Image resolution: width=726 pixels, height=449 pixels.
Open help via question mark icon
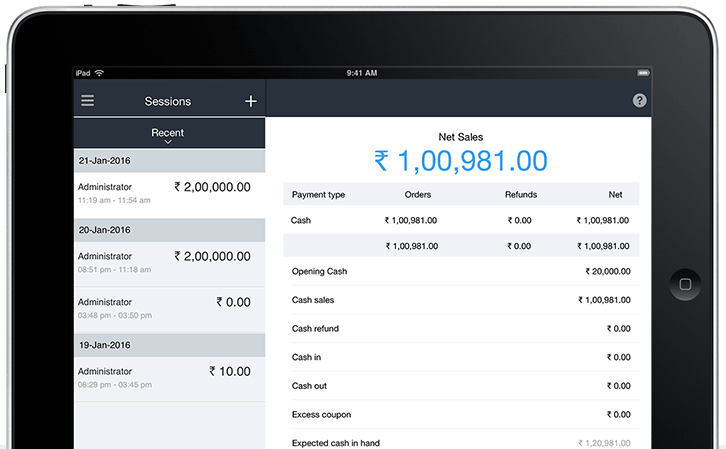pos(639,101)
